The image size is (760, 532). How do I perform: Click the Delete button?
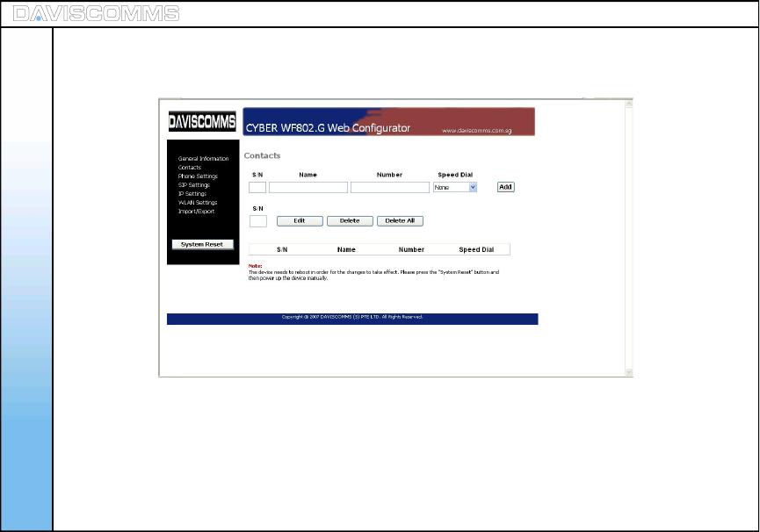pyautogui.click(x=350, y=220)
